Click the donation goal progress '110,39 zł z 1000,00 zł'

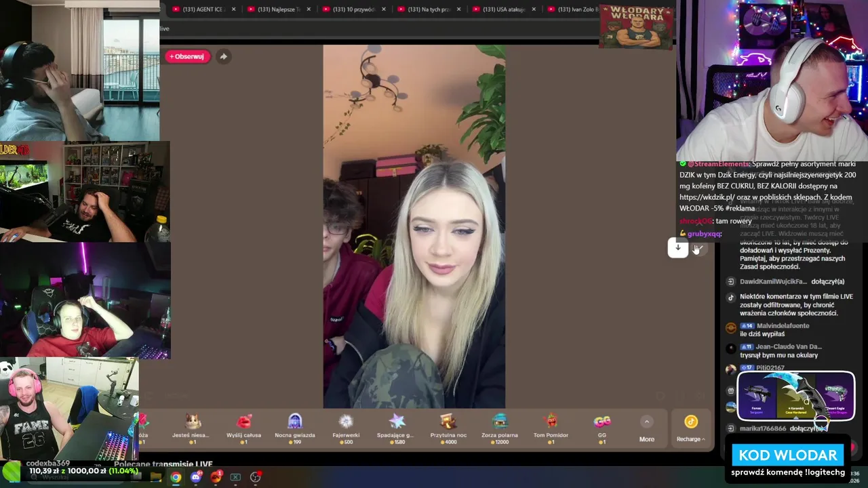(x=84, y=470)
